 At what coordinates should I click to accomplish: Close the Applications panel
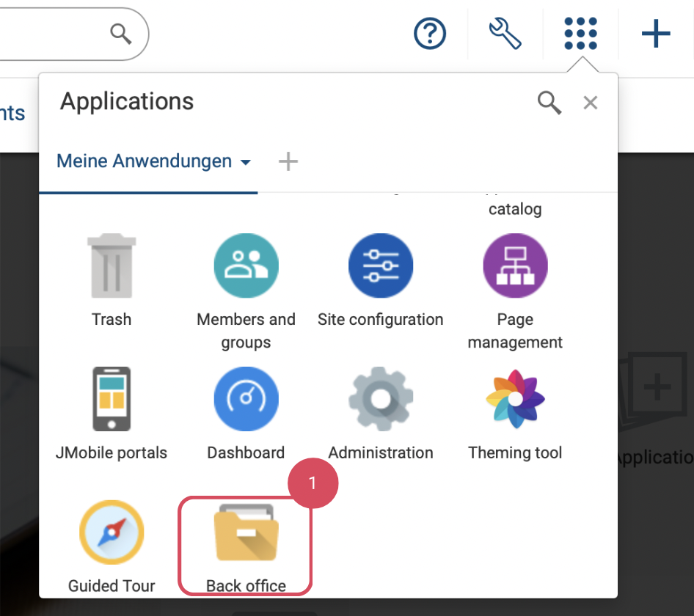tap(590, 103)
